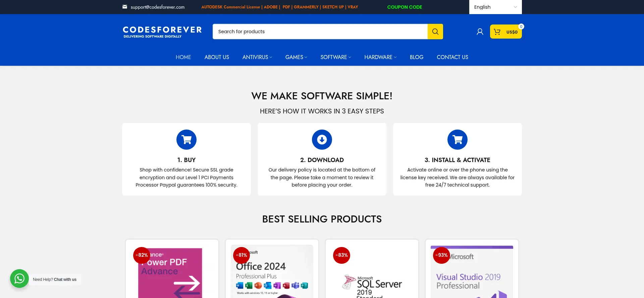Click the AUTODESK Commercial License link
Screen dimensions: 644x298
231,7
